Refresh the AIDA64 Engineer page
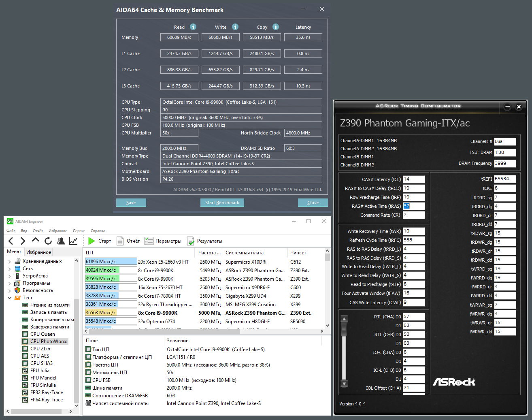Image resolution: width=532 pixels, height=420 pixels. [48, 241]
